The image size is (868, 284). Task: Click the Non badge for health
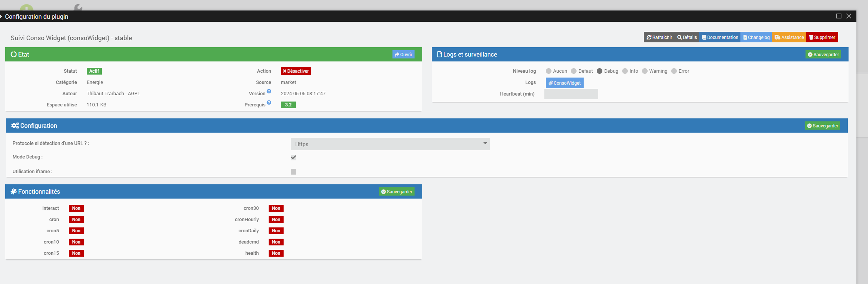click(x=276, y=253)
